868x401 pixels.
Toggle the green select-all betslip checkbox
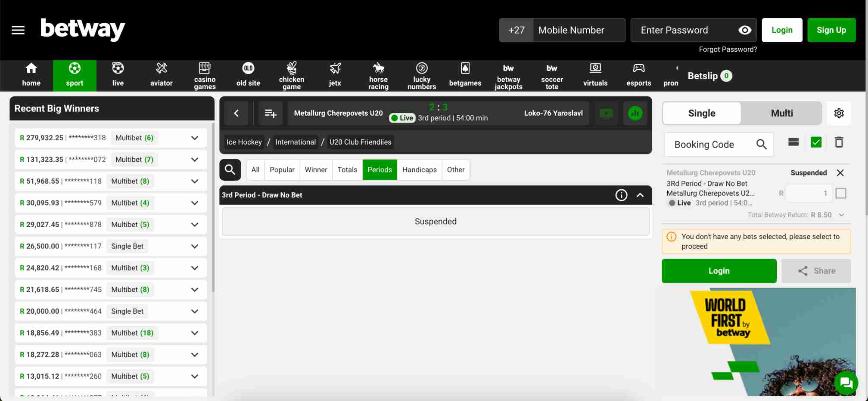(816, 142)
